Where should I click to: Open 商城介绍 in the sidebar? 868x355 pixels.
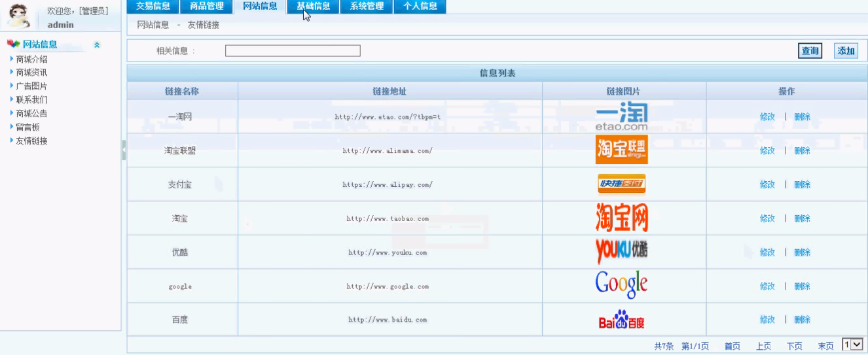[31, 59]
